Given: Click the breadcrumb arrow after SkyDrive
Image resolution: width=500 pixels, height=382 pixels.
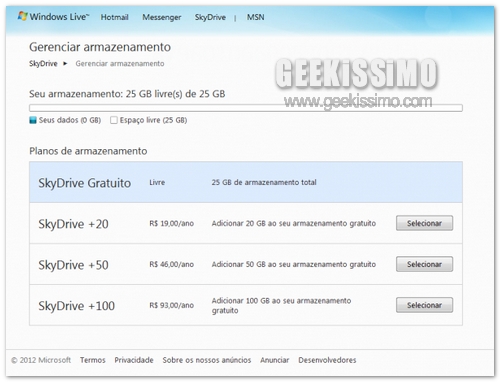Looking at the screenshot, I should 65,63.
